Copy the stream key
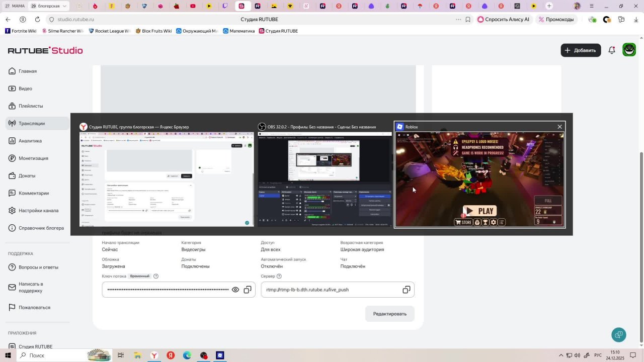Image resolution: width=644 pixels, height=362 pixels. [248, 290]
